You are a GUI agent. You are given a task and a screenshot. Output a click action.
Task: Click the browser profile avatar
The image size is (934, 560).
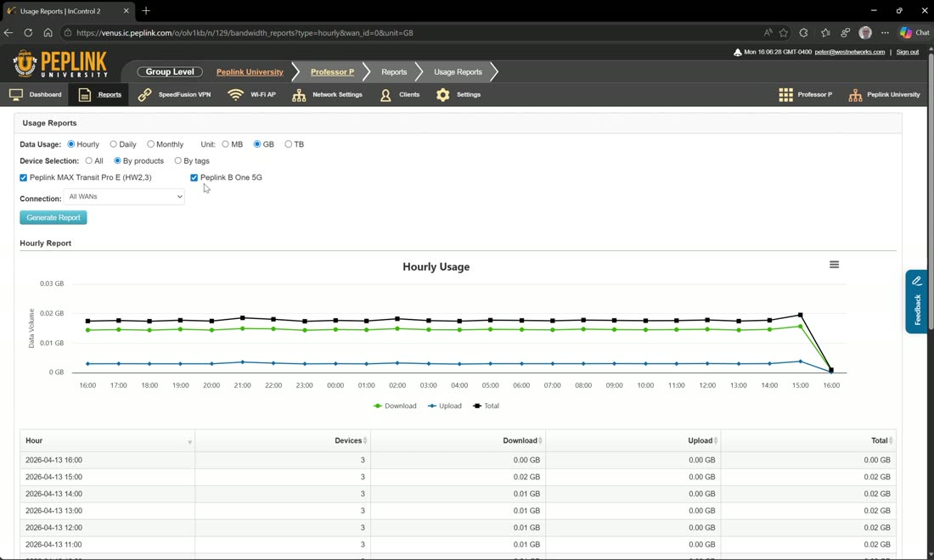point(865,33)
